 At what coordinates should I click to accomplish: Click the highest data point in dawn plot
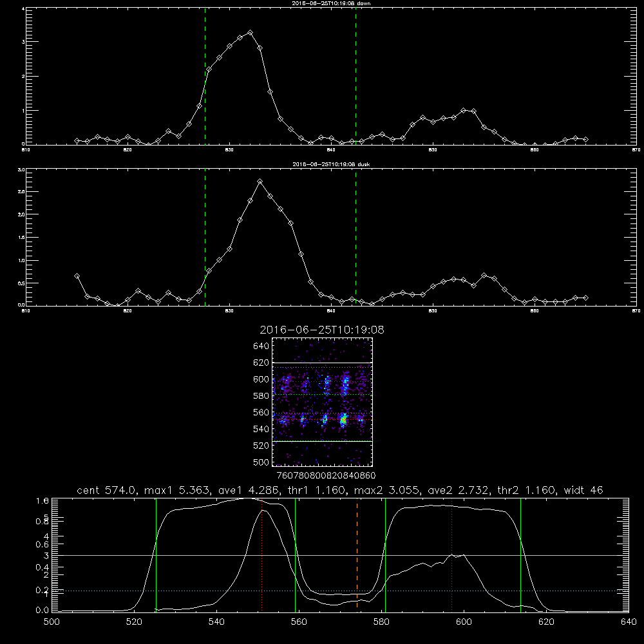point(250,32)
